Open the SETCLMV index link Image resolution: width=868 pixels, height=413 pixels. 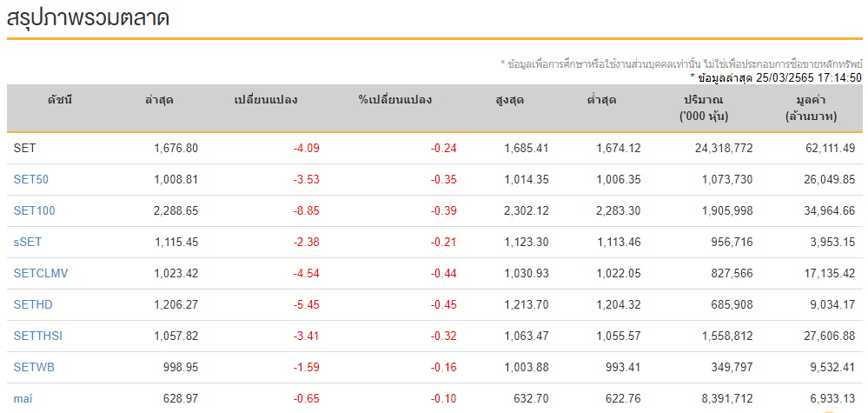point(41,274)
